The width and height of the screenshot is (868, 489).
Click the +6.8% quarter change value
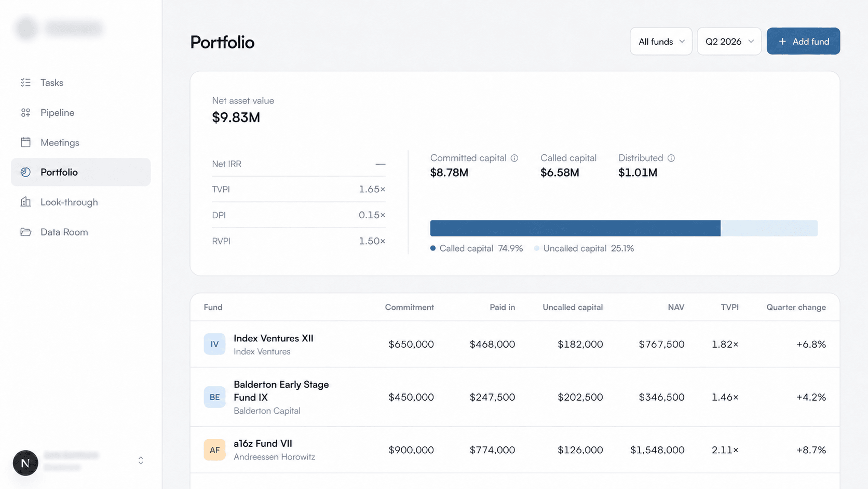[811, 344]
